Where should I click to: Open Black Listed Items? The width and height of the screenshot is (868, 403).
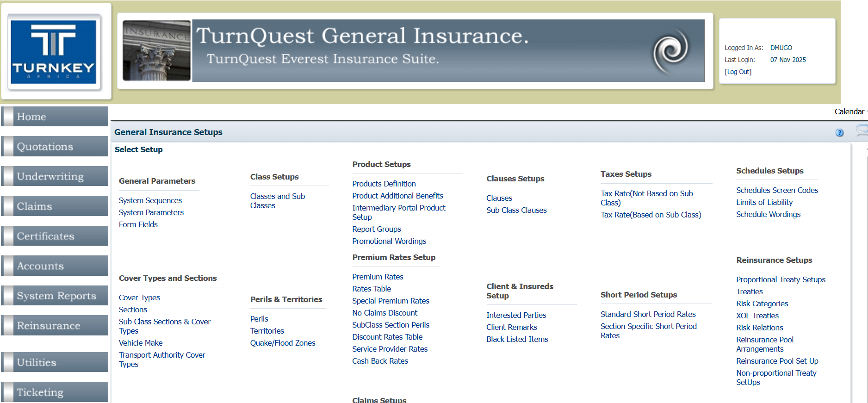pos(517,339)
